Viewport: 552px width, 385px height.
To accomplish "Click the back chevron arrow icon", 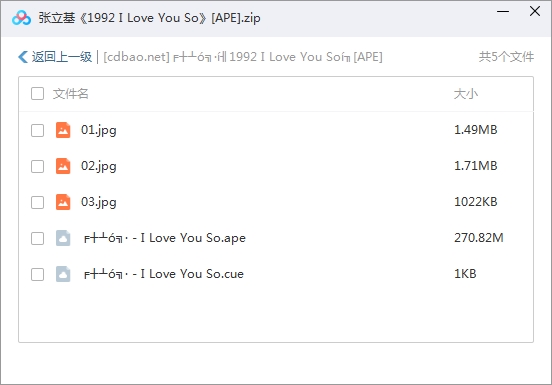I will pos(23,57).
